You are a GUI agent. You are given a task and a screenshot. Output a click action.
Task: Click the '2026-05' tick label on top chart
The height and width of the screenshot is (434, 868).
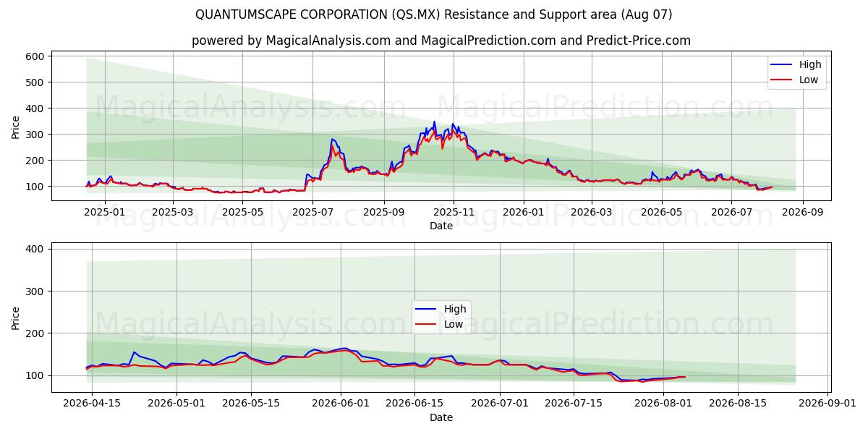[x=660, y=212]
